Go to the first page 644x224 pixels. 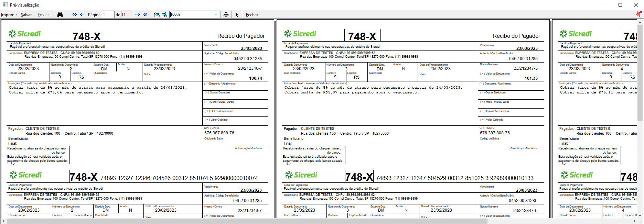click(x=75, y=14)
